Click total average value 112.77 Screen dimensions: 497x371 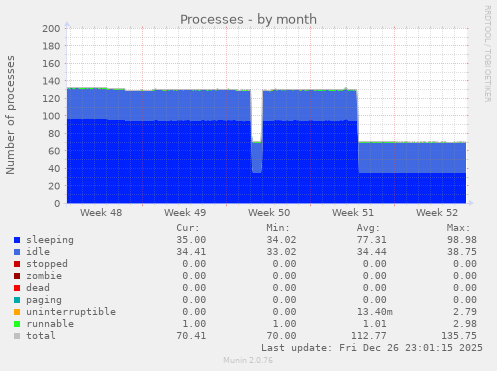click(x=368, y=336)
